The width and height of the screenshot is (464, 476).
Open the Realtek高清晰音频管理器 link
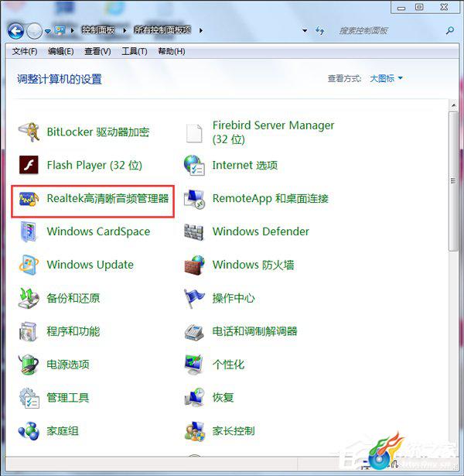pyautogui.click(x=107, y=199)
